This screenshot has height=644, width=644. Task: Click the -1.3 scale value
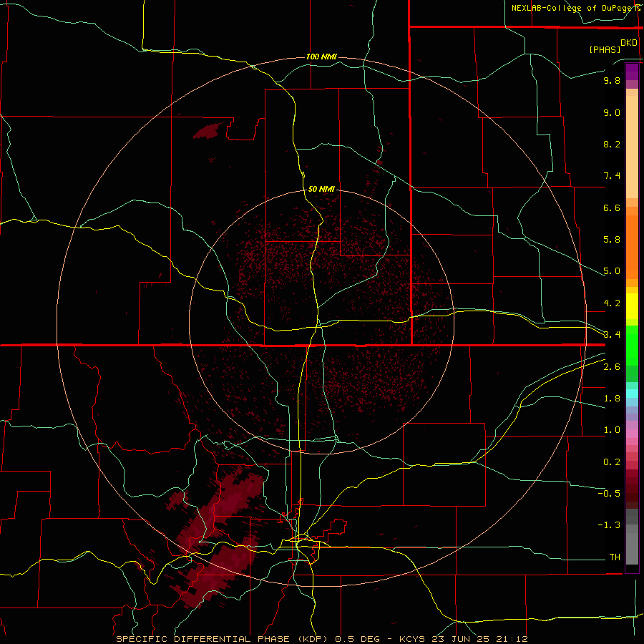(x=609, y=525)
